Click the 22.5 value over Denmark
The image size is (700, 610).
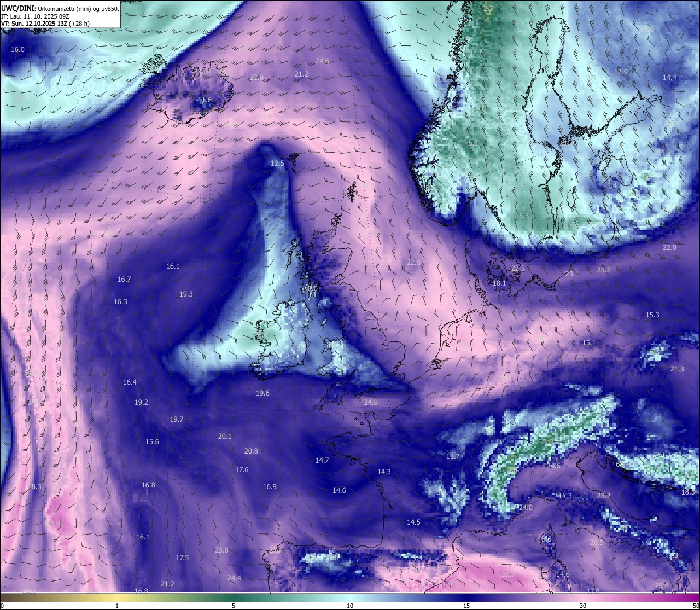[x=518, y=269]
